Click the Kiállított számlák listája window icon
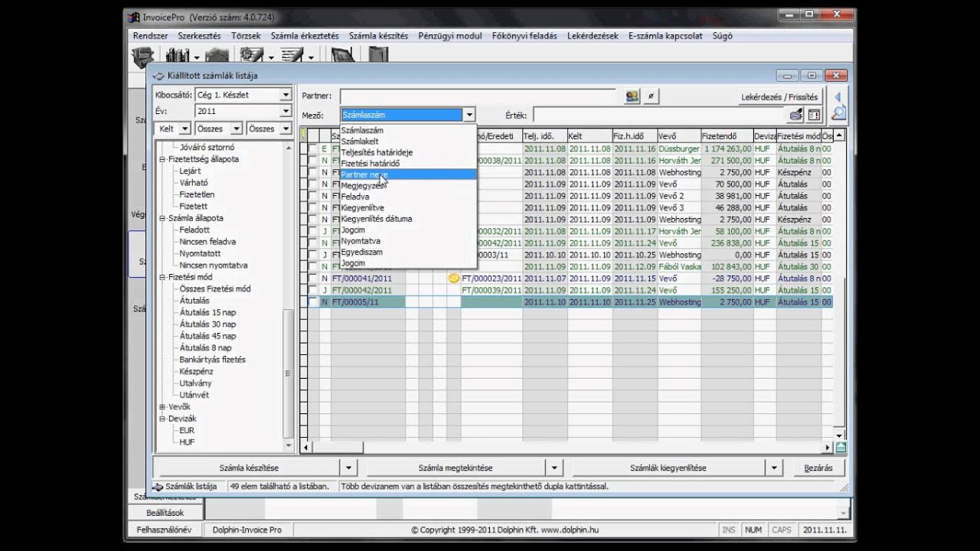This screenshot has width=980, height=551. [x=158, y=76]
